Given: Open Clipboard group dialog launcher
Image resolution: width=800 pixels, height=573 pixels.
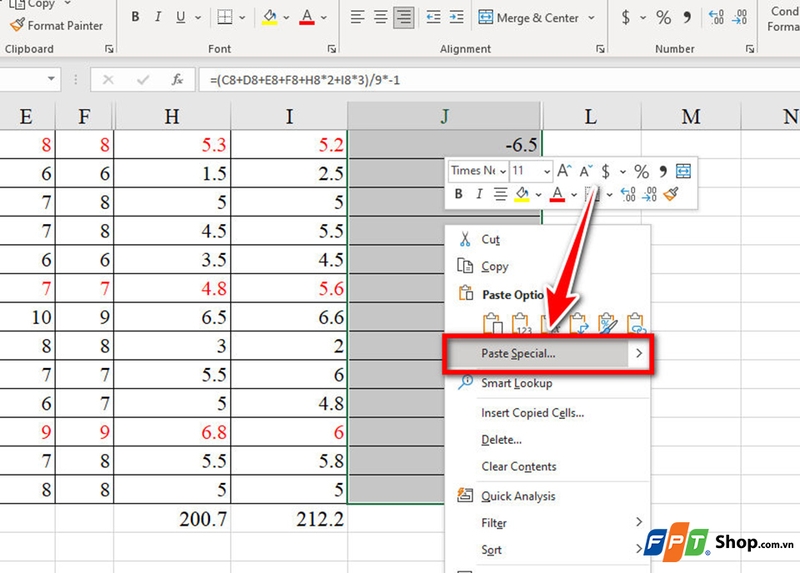Looking at the screenshot, I should point(109,49).
